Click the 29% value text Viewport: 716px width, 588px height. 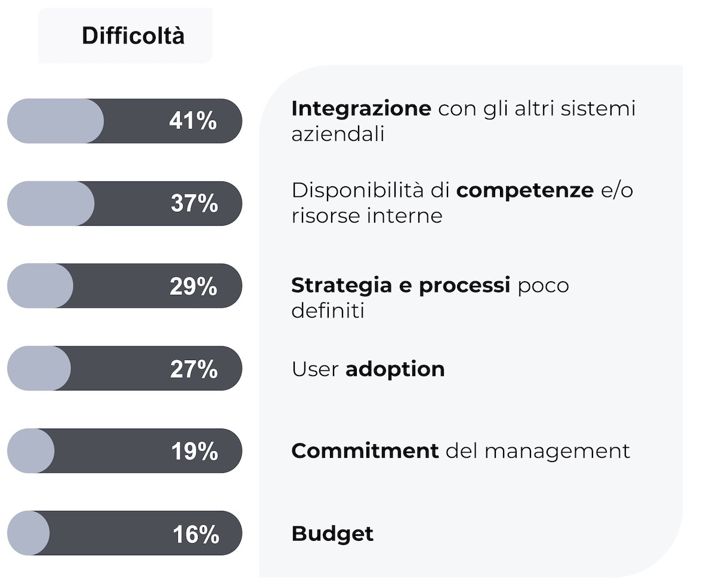pos(193,287)
